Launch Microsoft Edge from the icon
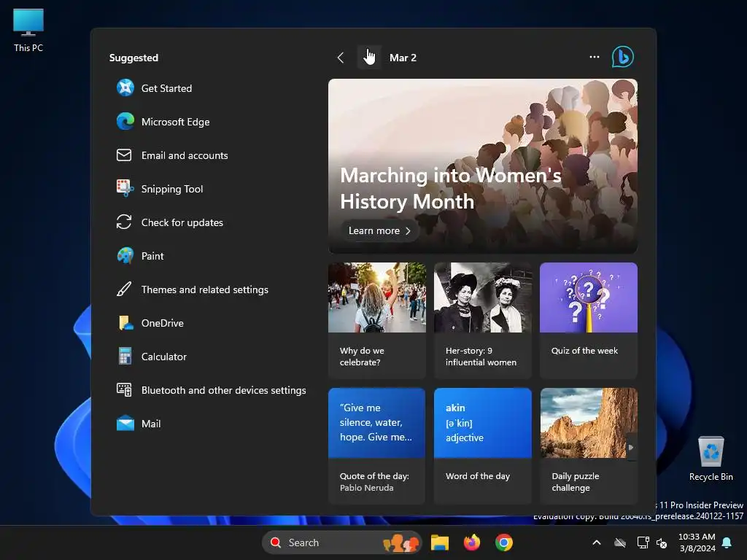The width and height of the screenshot is (747, 560). (125, 122)
